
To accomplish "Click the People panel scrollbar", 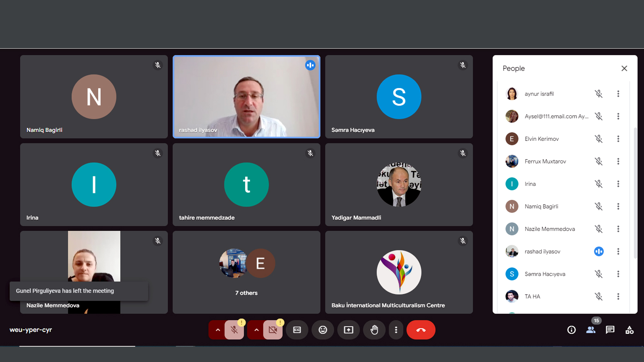I will tap(635, 193).
